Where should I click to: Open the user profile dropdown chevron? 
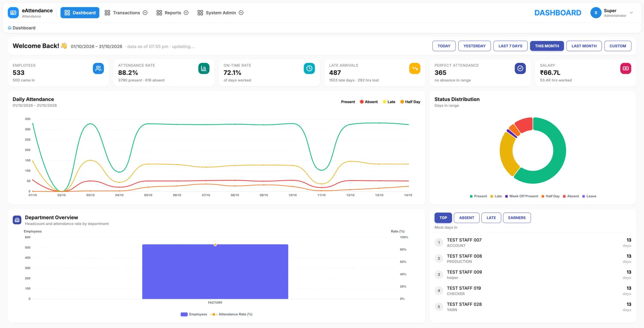631,13
